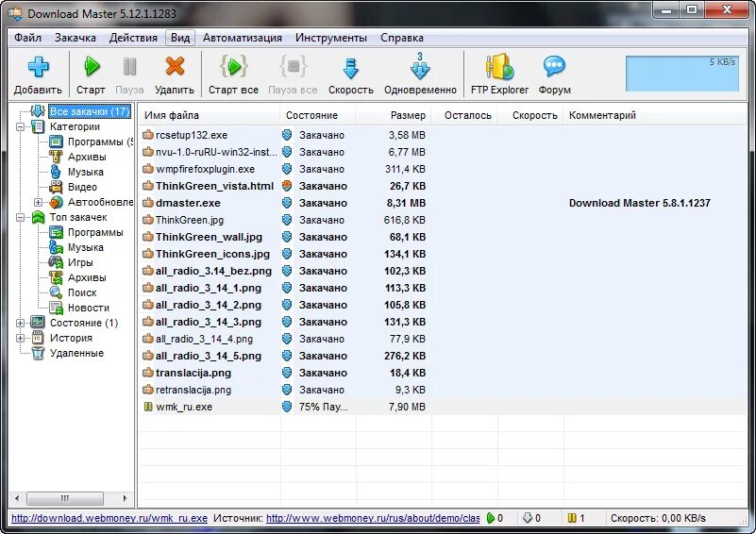Sort list by Состояние column header
The image size is (756, 534).
tap(318, 115)
